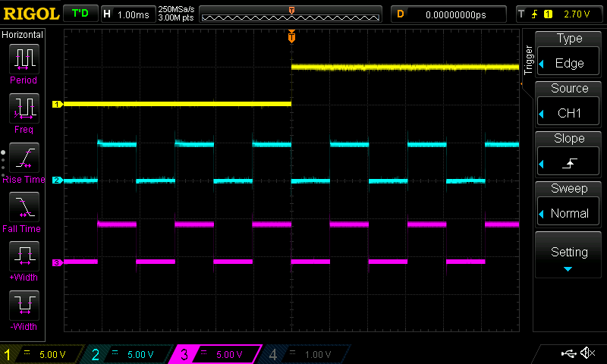The height and width of the screenshot is (364, 607).
Task: Select the Fall Time measurement icon
Action: point(24,206)
